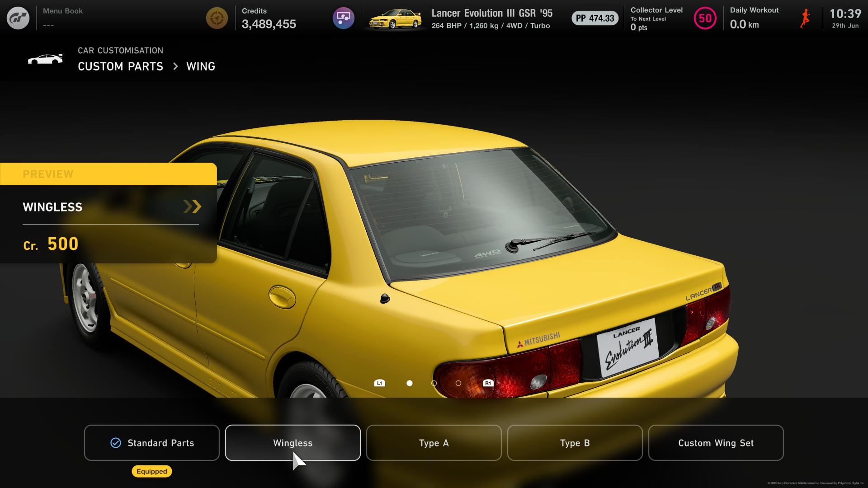Screen dimensions: 868x488
Task: Select the yellow Lancer car thumbnail
Action: [396, 19]
